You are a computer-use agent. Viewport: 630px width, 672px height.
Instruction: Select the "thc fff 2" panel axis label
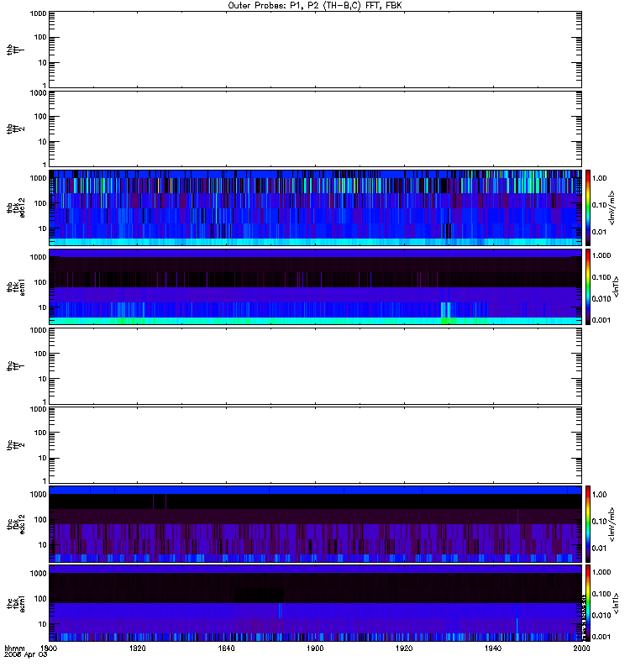tap(15, 445)
